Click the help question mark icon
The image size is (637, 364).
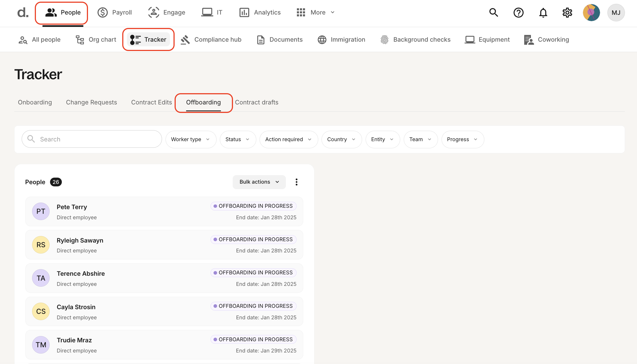[518, 12]
